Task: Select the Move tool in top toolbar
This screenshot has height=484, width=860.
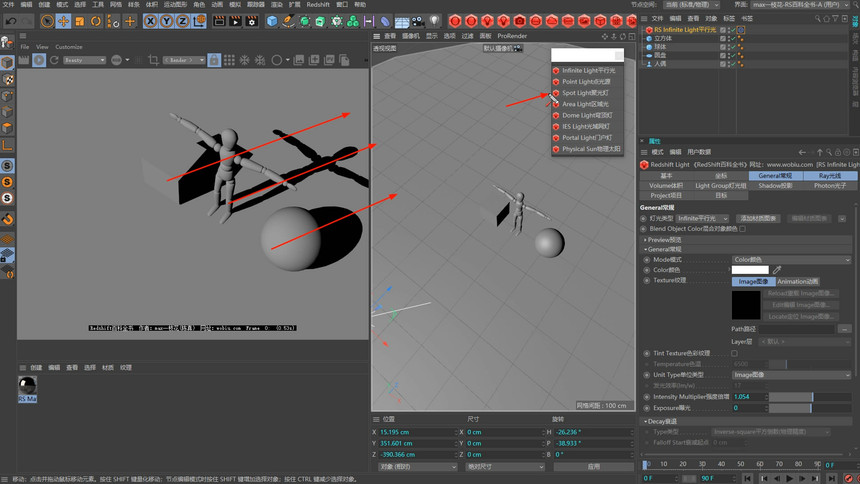Action: click(x=63, y=21)
